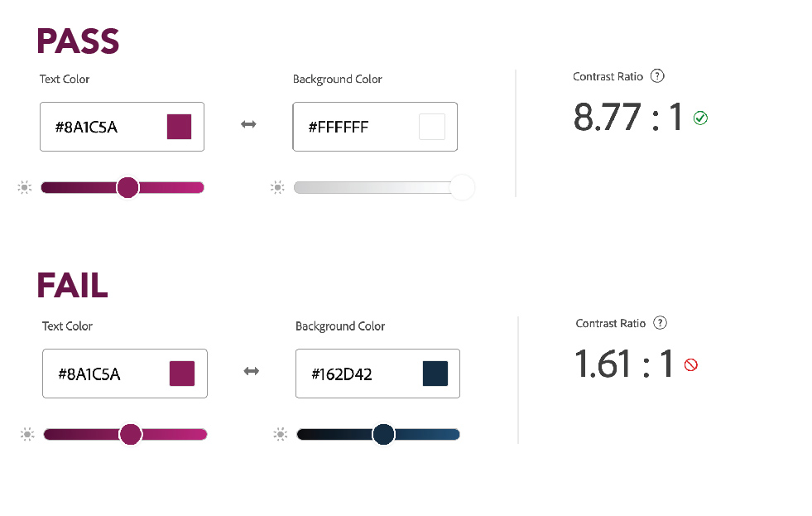Click the brightness sun icon by white background slider
This screenshot has height=516, width=812.
coord(278,188)
